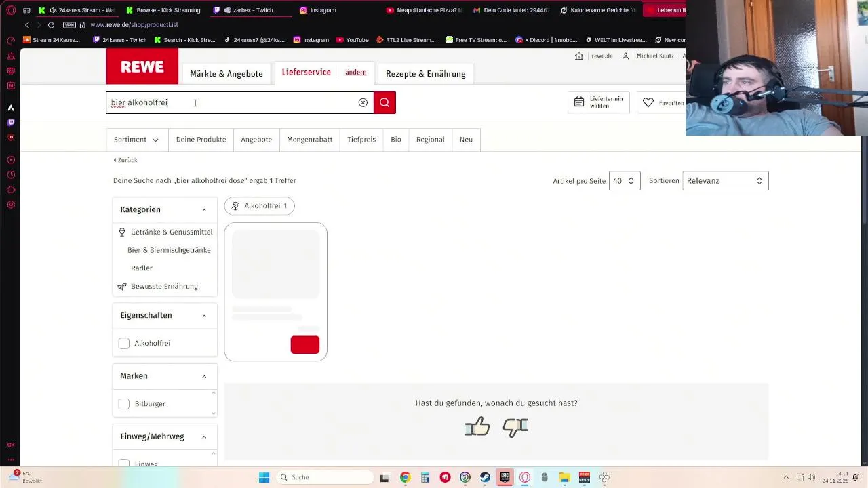
Task: Click the red add-to-cart button on product card
Action: tap(305, 344)
